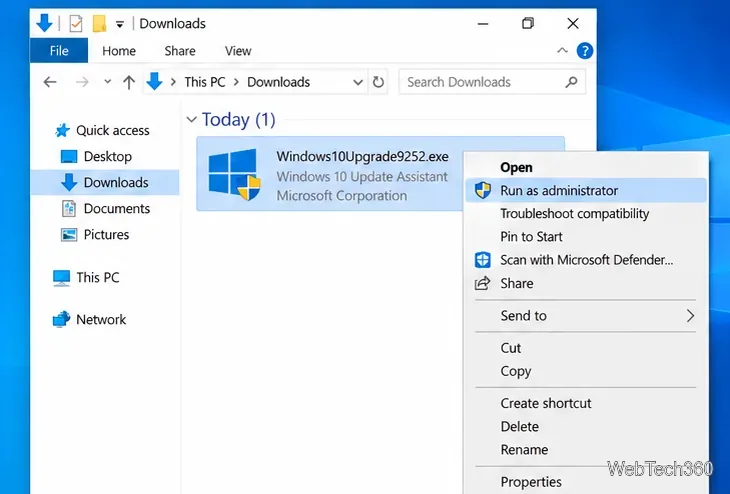
Task: Select the Windows10Upgrade9252.exe file name
Action: coord(362,156)
